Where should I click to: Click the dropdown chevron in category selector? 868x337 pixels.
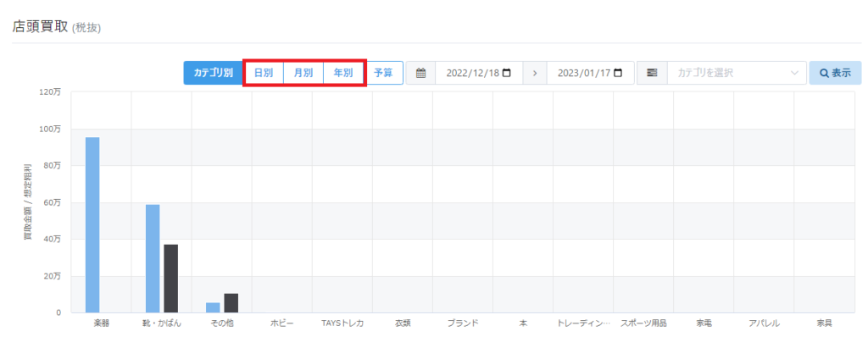click(x=795, y=73)
